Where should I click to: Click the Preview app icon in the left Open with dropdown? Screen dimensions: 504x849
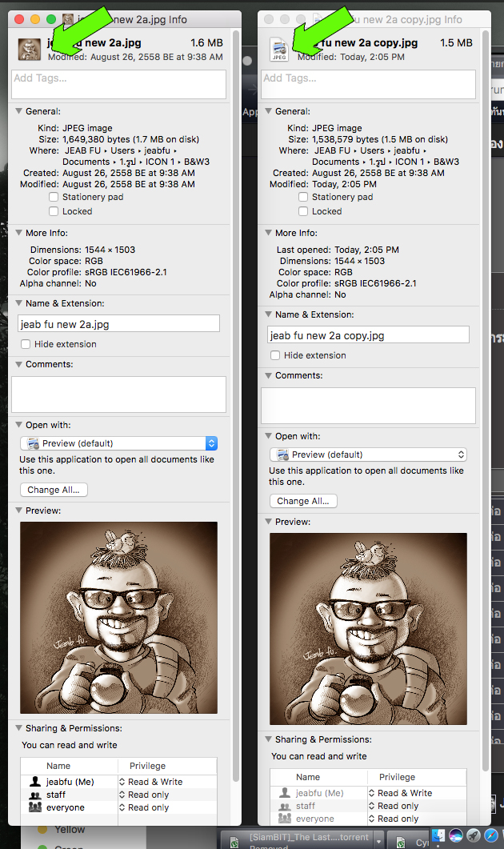coord(34,443)
